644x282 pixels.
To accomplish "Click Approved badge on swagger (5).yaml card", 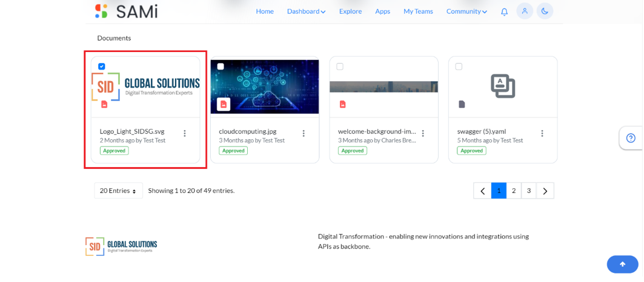I will pyautogui.click(x=471, y=151).
